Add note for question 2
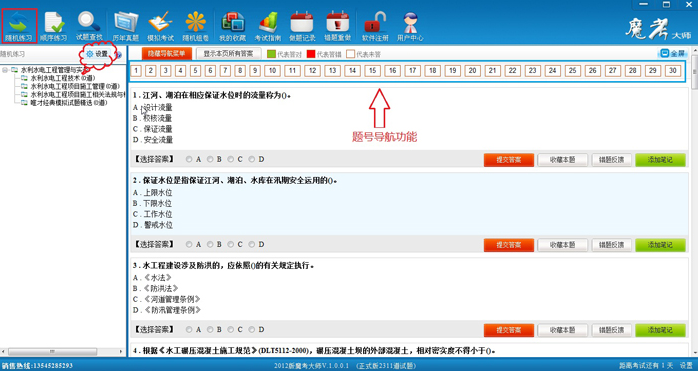This screenshot has width=698, height=371. tap(660, 245)
